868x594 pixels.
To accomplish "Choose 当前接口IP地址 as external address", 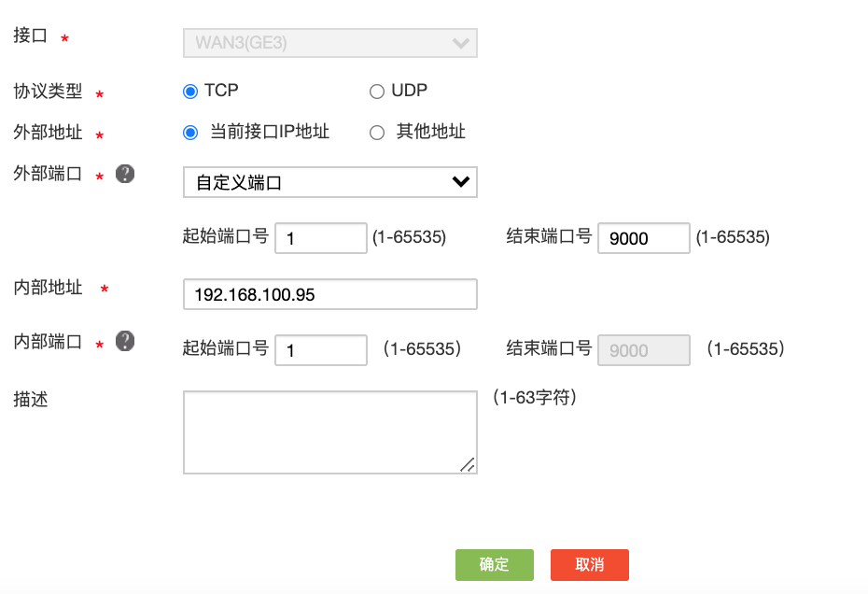I will (x=190, y=133).
